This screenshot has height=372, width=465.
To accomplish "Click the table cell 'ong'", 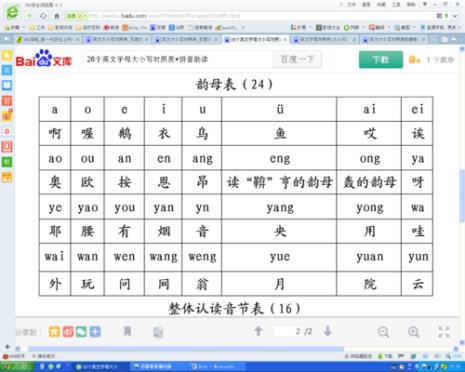I will point(369,158).
